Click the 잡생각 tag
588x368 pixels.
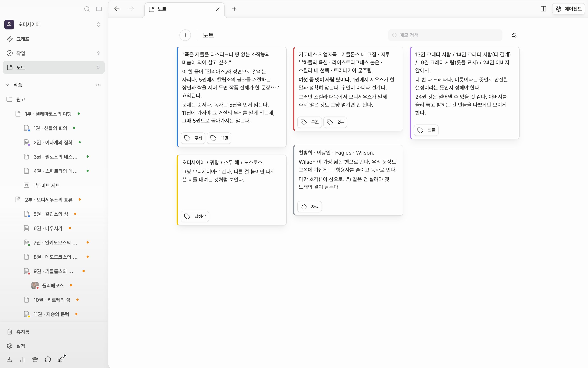(195, 216)
